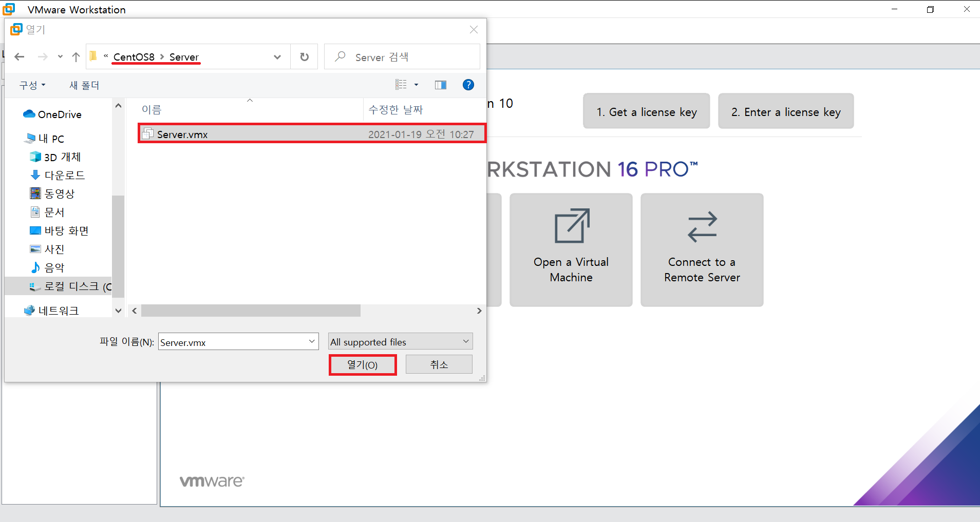Create a 새 폴더 new folder
980x522 pixels.
(x=84, y=85)
